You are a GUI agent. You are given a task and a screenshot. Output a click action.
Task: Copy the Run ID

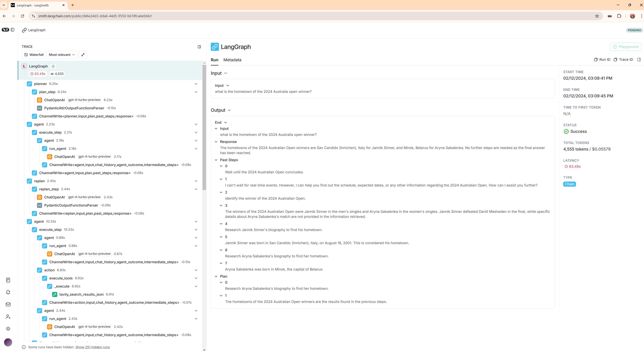click(x=602, y=59)
